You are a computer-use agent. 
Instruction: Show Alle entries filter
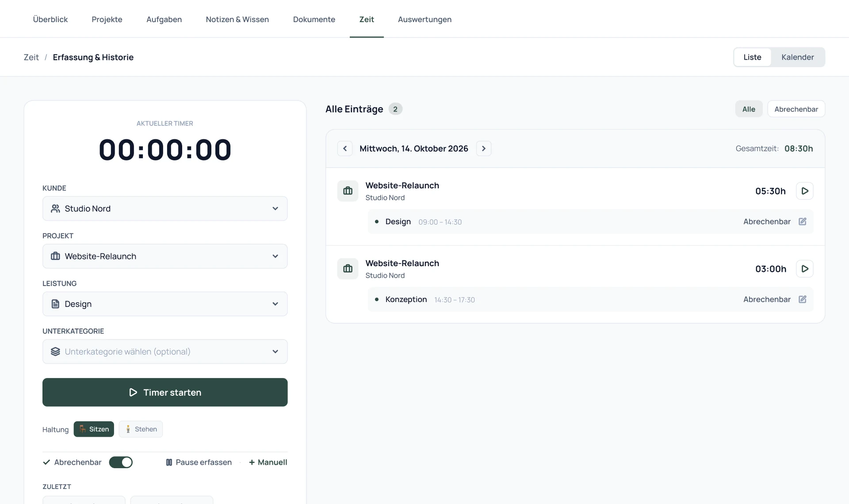click(x=749, y=109)
